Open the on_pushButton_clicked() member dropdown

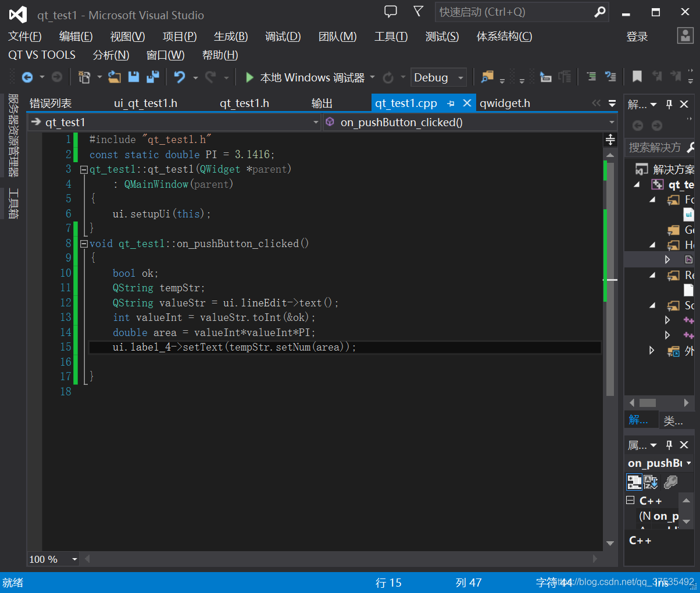point(612,122)
